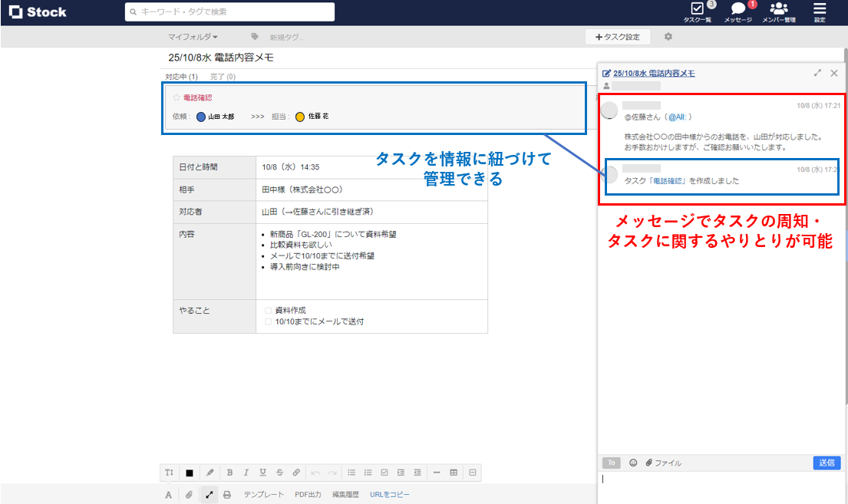Open メンバー管理 in the top bar

click(x=778, y=12)
